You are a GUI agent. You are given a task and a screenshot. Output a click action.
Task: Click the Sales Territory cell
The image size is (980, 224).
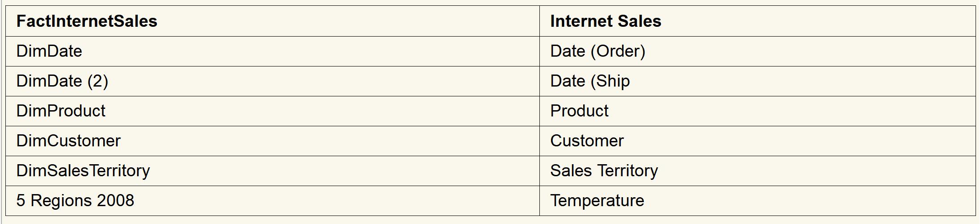click(604, 171)
